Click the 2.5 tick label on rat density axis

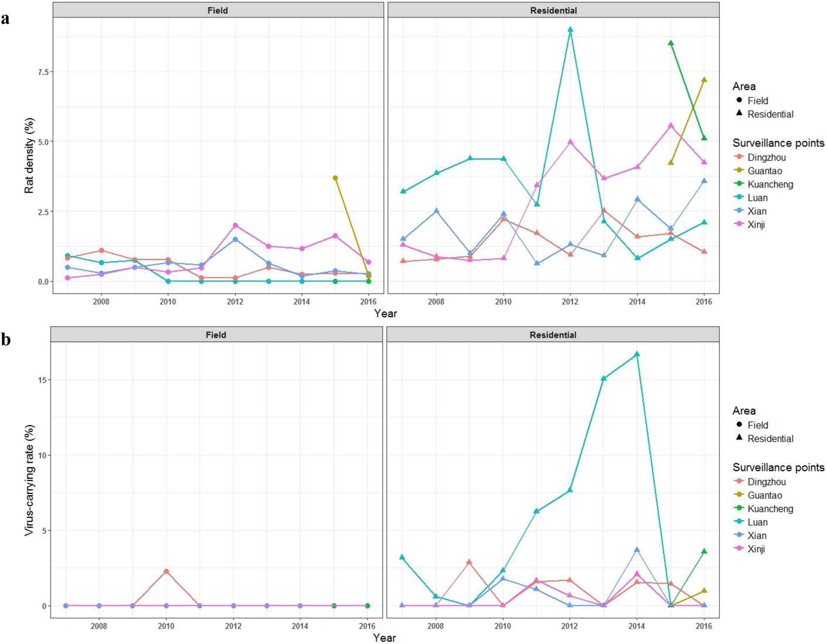click(42, 212)
